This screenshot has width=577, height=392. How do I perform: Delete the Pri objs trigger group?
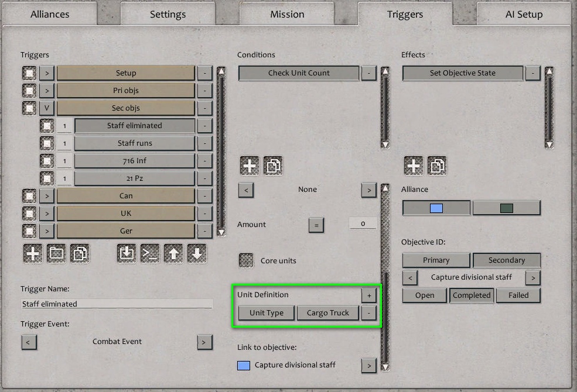[x=205, y=91]
